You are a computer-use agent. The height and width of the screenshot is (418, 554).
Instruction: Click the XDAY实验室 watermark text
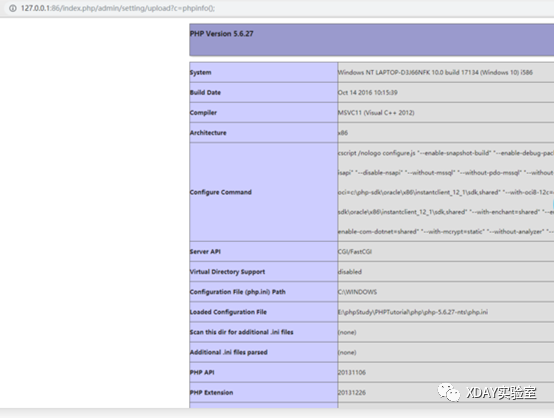click(501, 393)
